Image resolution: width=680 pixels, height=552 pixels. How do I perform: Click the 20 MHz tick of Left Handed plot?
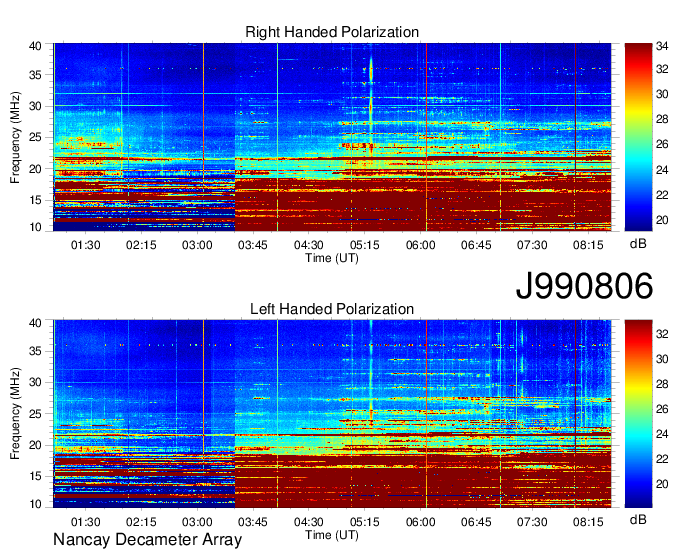click(35, 445)
